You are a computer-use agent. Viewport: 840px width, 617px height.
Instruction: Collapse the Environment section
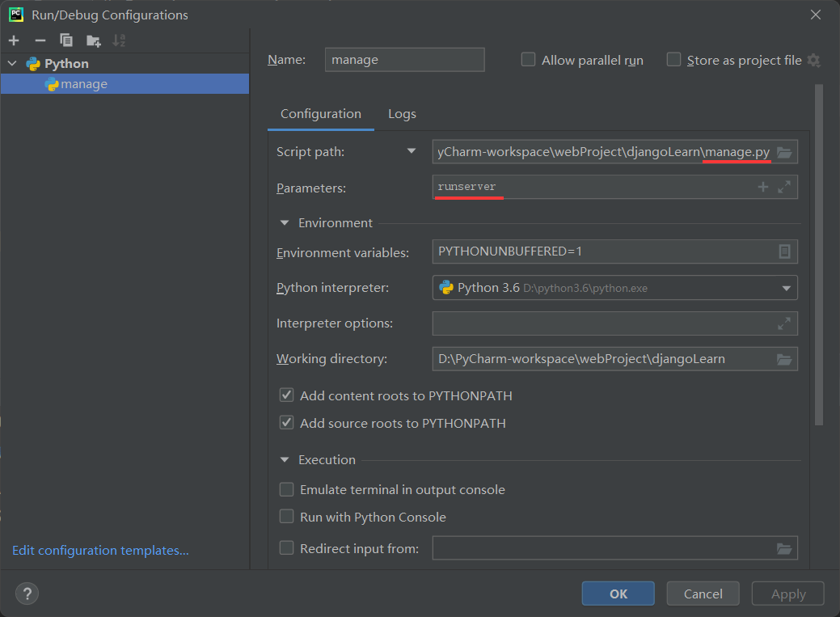coord(285,223)
